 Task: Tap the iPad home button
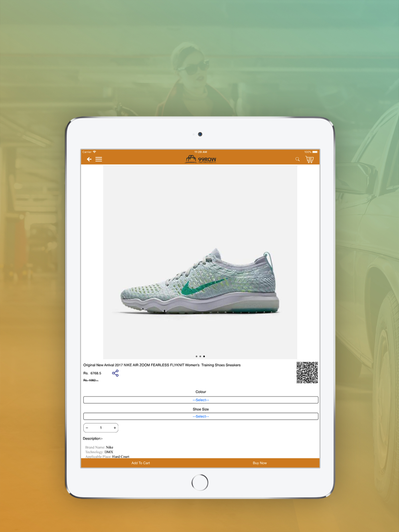tap(200, 483)
